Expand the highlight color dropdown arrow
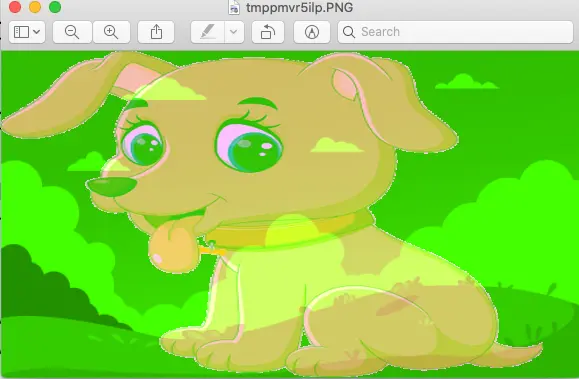The height and width of the screenshot is (379, 579). click(234, 32)
